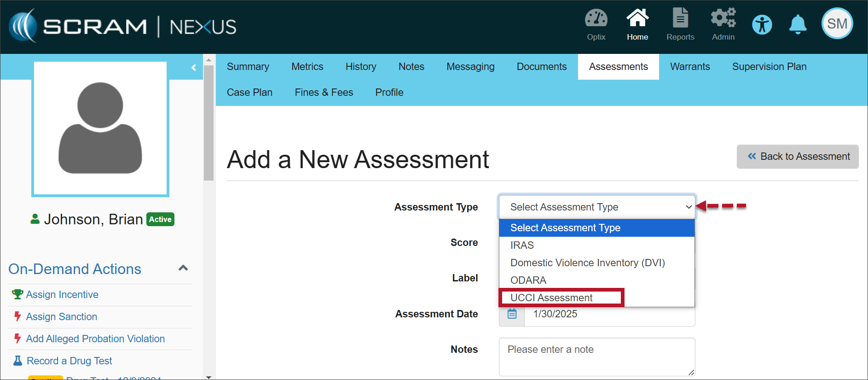Open Admin gears icon
The height and width of the screenshot is (380, 868).
click(723, 19)
